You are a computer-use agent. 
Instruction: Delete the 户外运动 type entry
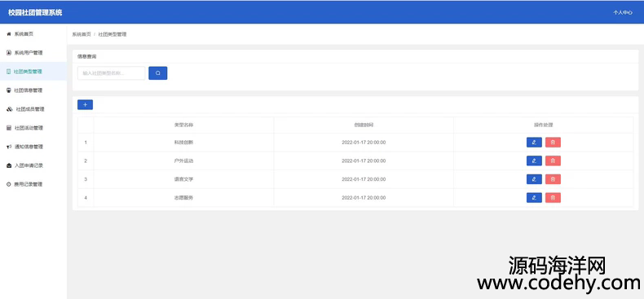click(553, 161)
